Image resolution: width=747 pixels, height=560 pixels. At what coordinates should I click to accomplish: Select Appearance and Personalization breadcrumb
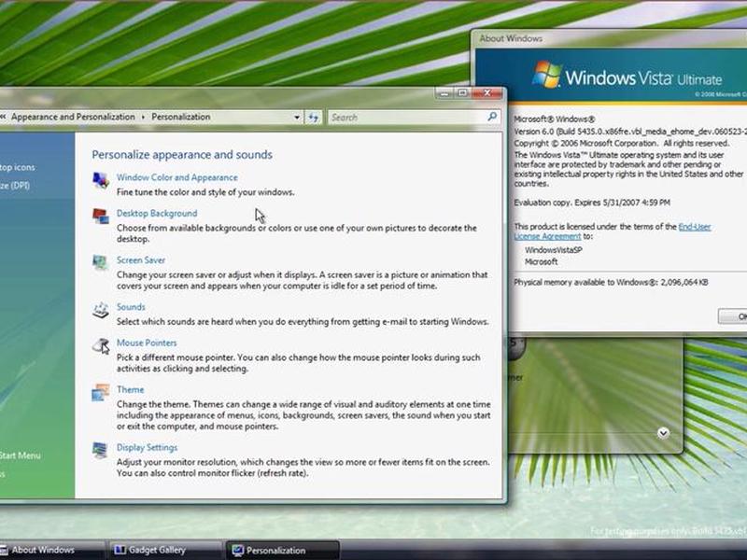tap(73, 117)
